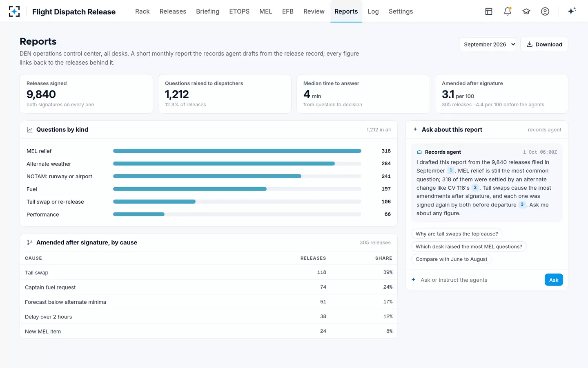This screenshot has height=368, width=588.
Task: Download the monthly report
Action: tap(544, 44)
